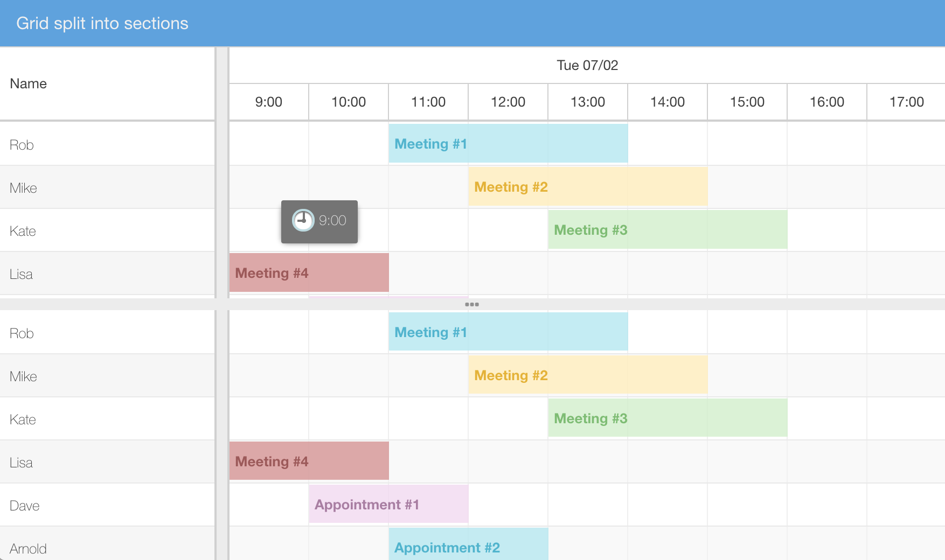Select Meeting #4 in Lisa's top row
Viewport: 945px width, 560px height.
click(308, 272)
